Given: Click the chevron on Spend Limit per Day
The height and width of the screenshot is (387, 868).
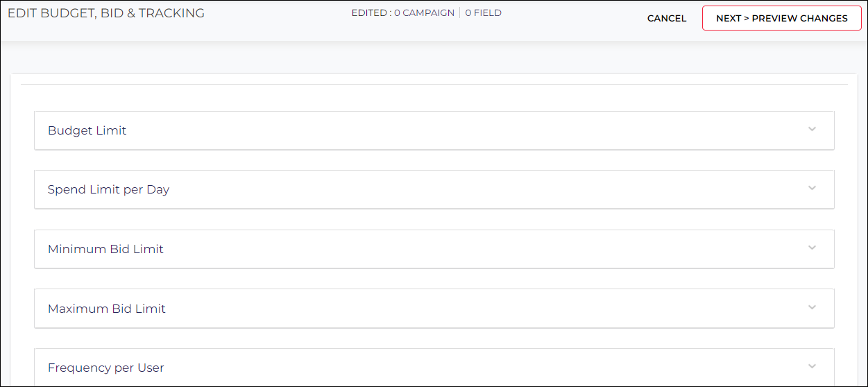Looking at the screenshot, I should 812,189.
